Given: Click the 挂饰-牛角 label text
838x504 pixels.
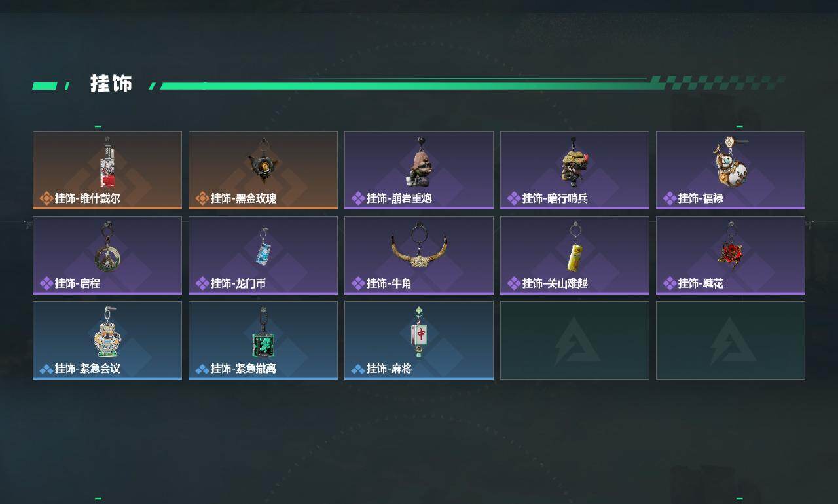Looking at the screenshot, I should [x=389, y=283].
